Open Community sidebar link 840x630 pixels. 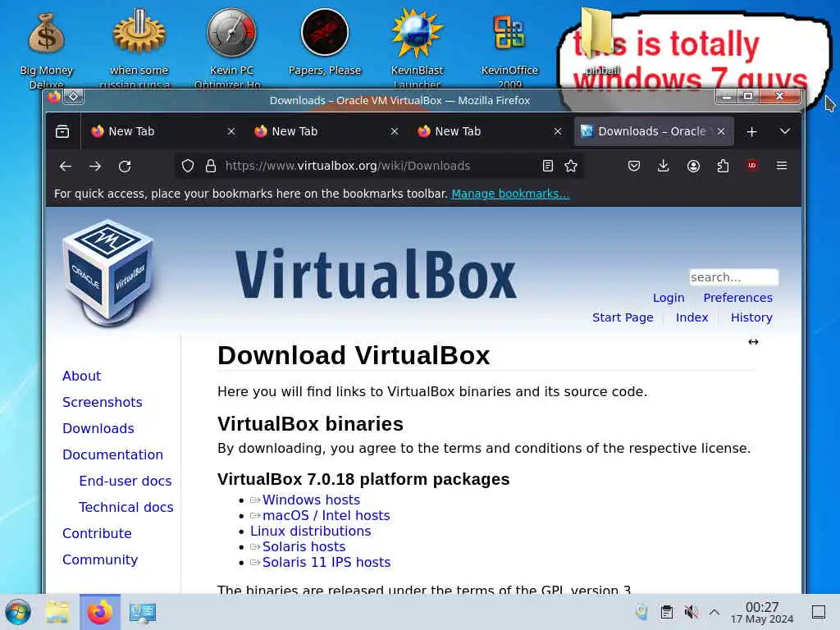coord(100,559)
